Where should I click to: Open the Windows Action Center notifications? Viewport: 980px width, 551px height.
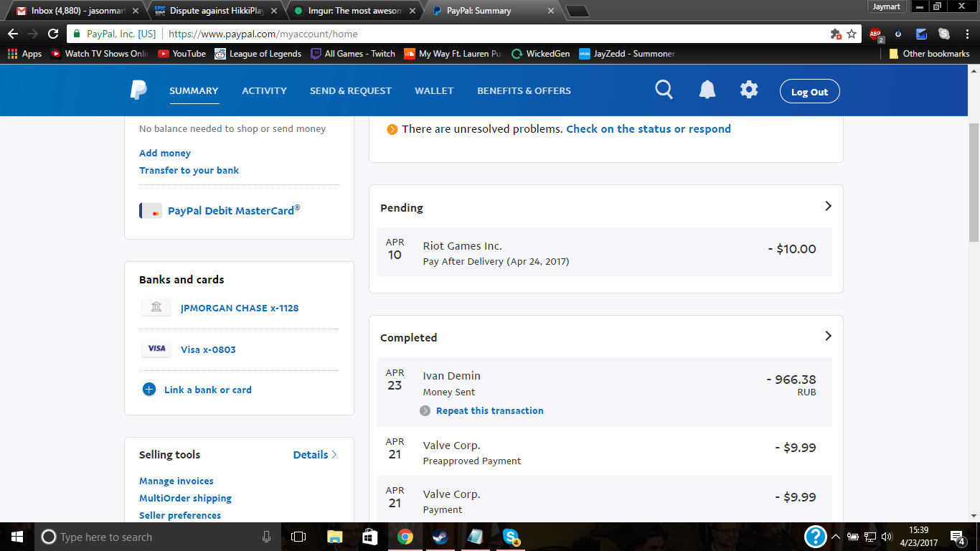958,537
